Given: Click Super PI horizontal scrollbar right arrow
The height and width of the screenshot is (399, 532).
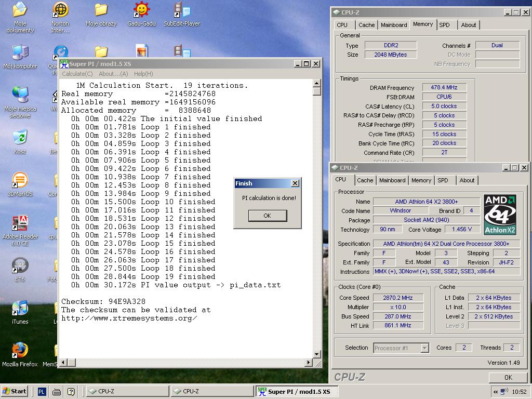Looking at the screenshot, I should (308, 362).
